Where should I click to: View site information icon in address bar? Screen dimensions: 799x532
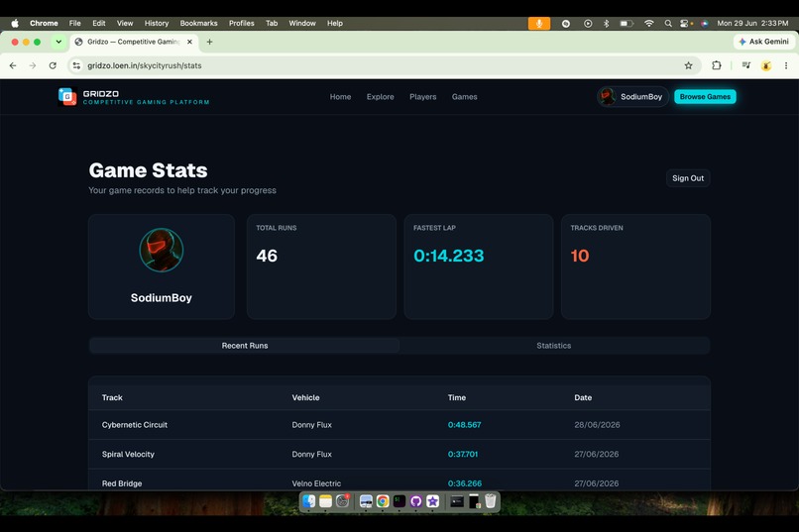(76, 65)
